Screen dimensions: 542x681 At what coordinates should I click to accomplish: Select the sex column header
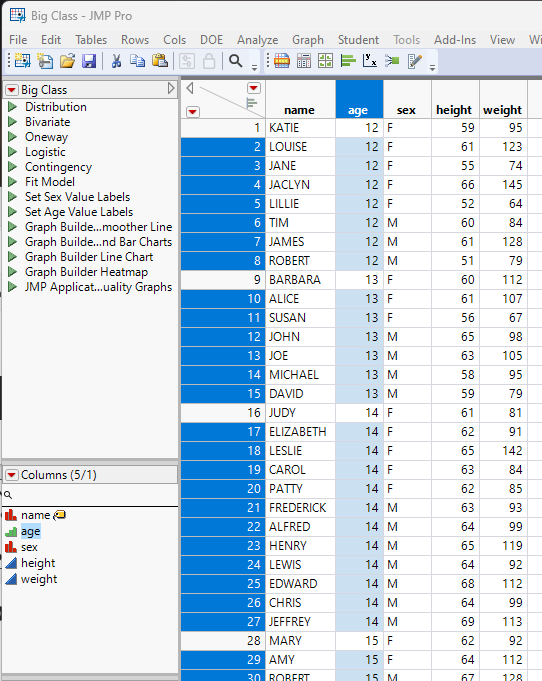407,99
